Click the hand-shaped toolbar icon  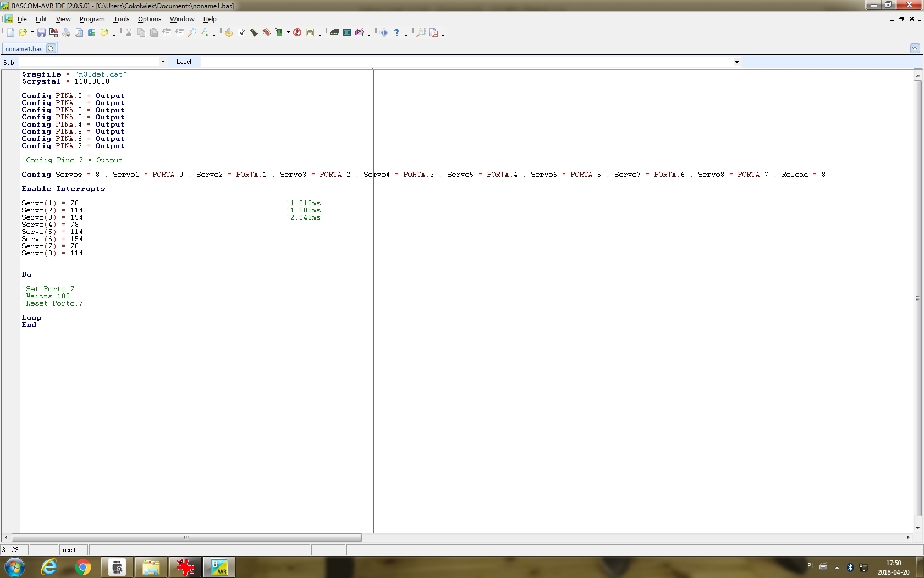coord(229,33)
